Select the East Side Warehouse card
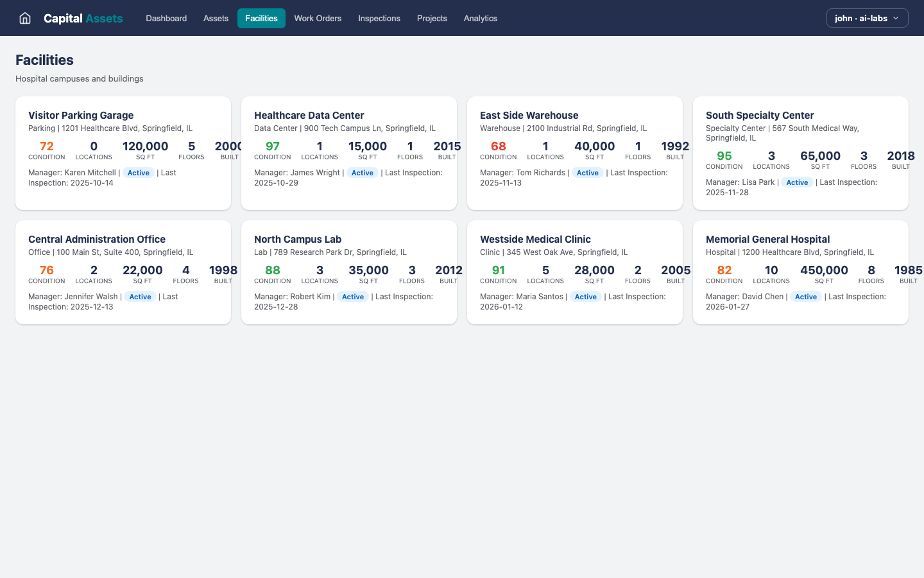Screen dimensions: 924x578 [x=575, y=153]
